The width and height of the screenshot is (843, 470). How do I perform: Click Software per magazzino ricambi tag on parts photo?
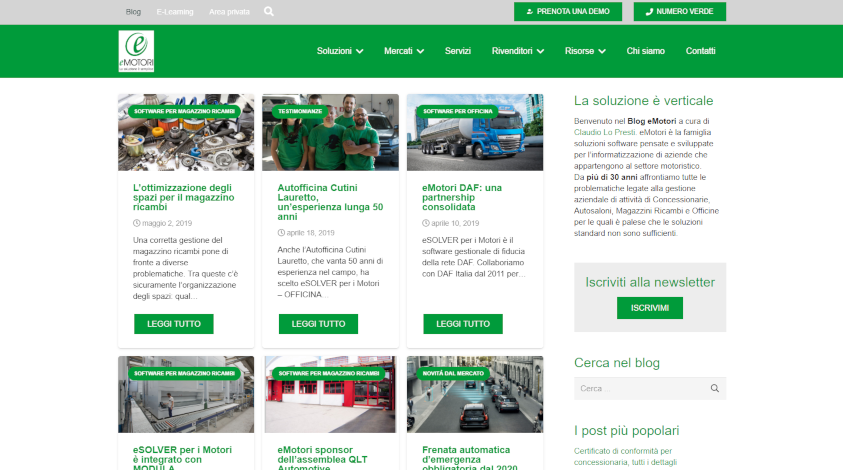[184, 111]
